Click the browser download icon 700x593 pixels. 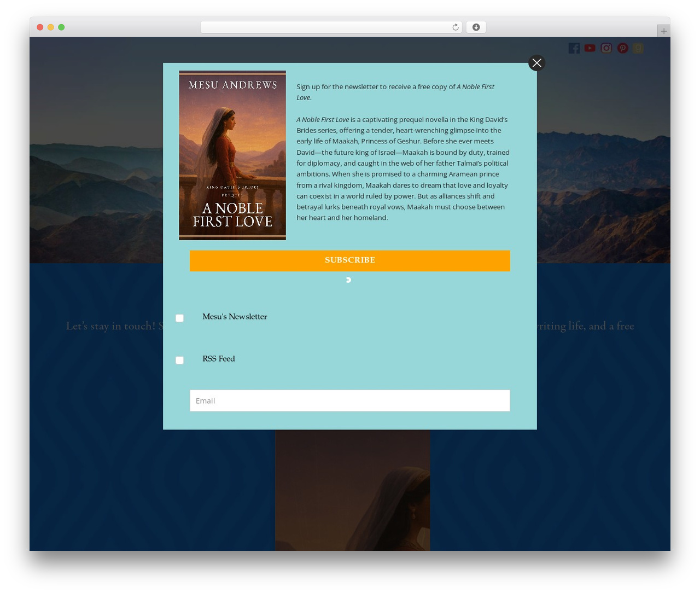[x=476, y=27]
